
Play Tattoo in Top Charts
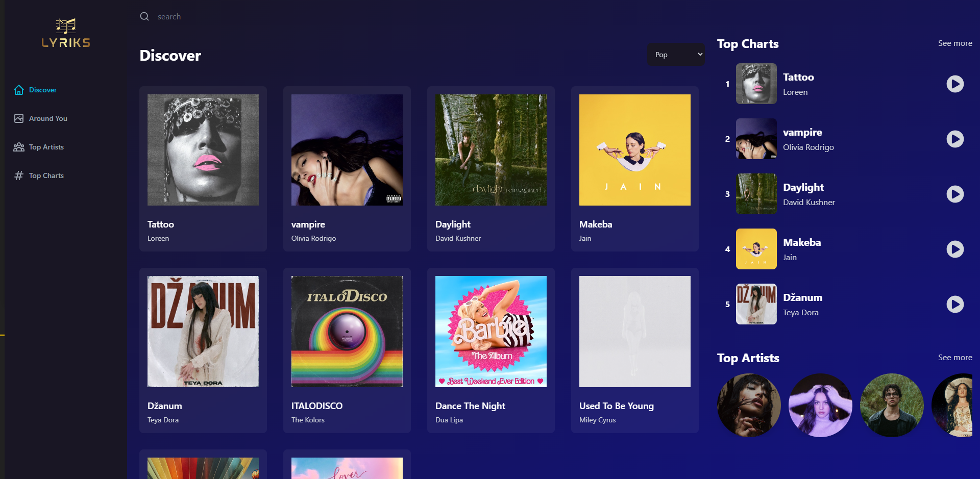click(955, 84)
